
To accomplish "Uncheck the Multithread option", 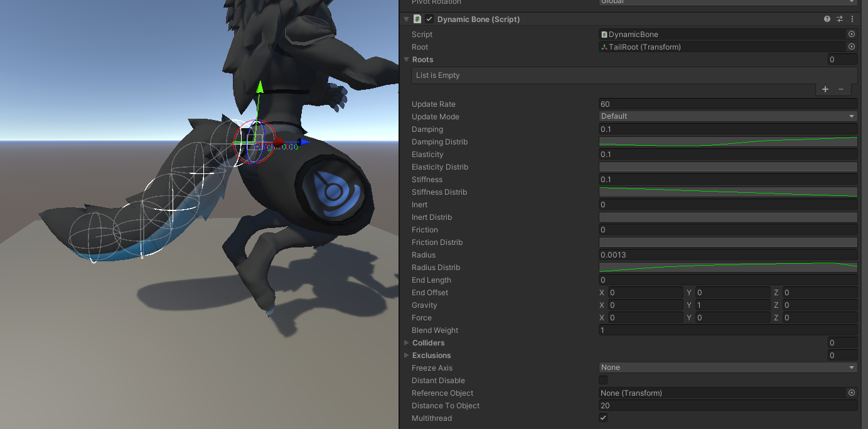I will coord(603,418).
